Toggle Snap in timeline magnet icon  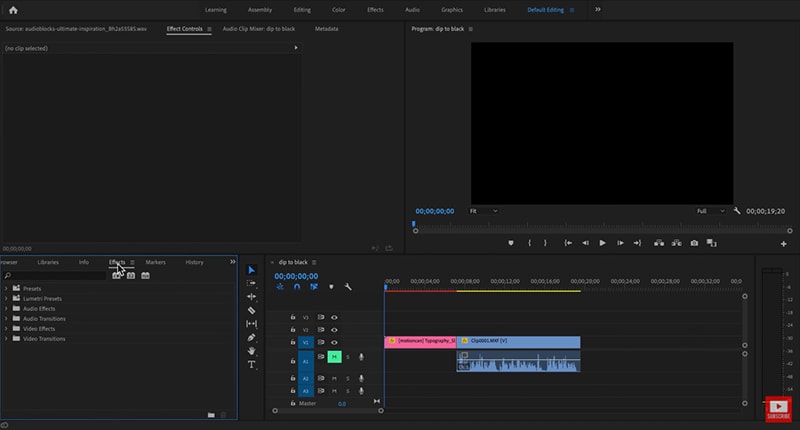(297, 287)
